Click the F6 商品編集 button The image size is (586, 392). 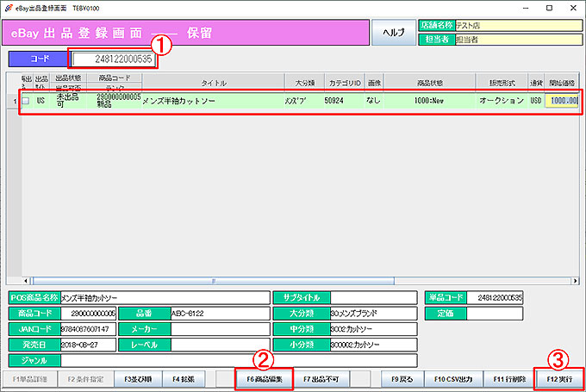[265, 378]
